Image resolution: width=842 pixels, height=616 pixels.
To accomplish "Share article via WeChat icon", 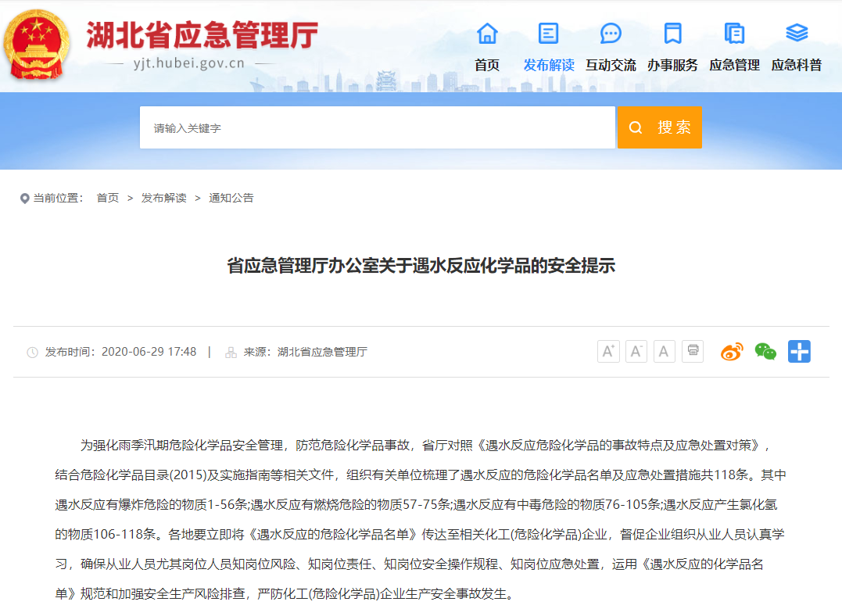I will point(765,352).
